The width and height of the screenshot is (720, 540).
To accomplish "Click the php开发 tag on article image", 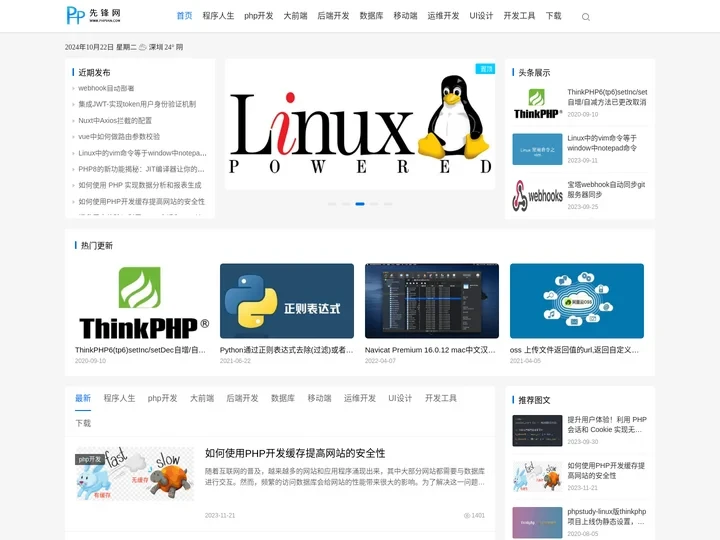I will [x=90, y=459].
